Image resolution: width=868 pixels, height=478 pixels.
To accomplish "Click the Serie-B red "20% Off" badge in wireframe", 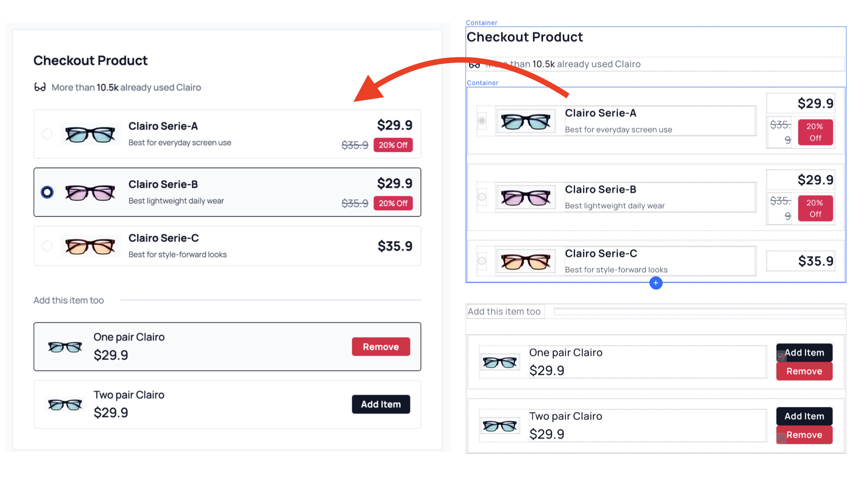I will click(x=815, y=208).
